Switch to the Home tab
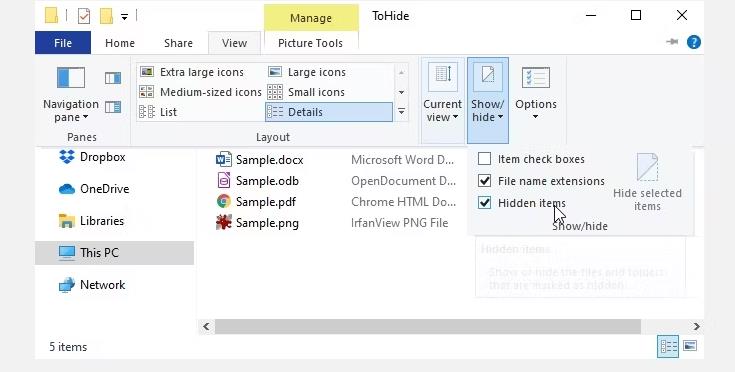 (x=120, y=43)
